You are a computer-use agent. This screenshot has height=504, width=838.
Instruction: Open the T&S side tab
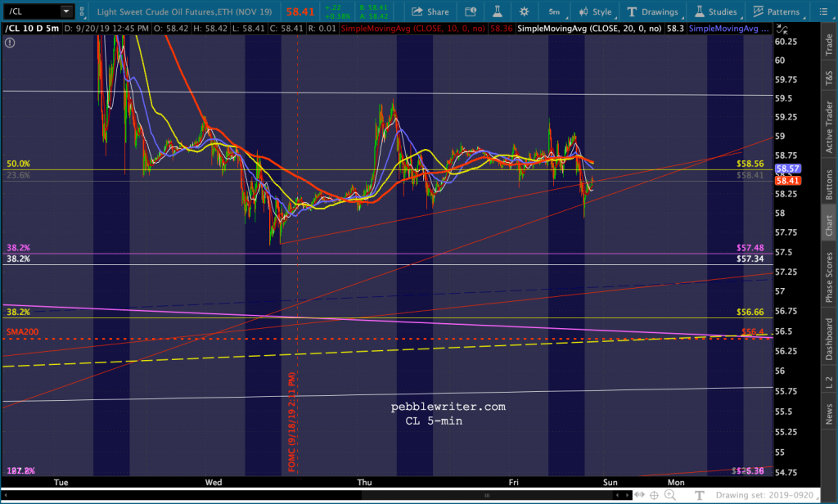829,78
